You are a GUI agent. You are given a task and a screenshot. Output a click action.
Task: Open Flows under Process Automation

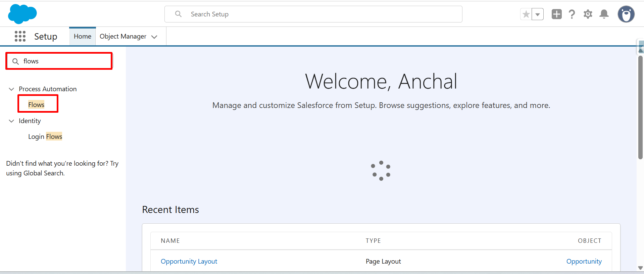coord(36,105)
